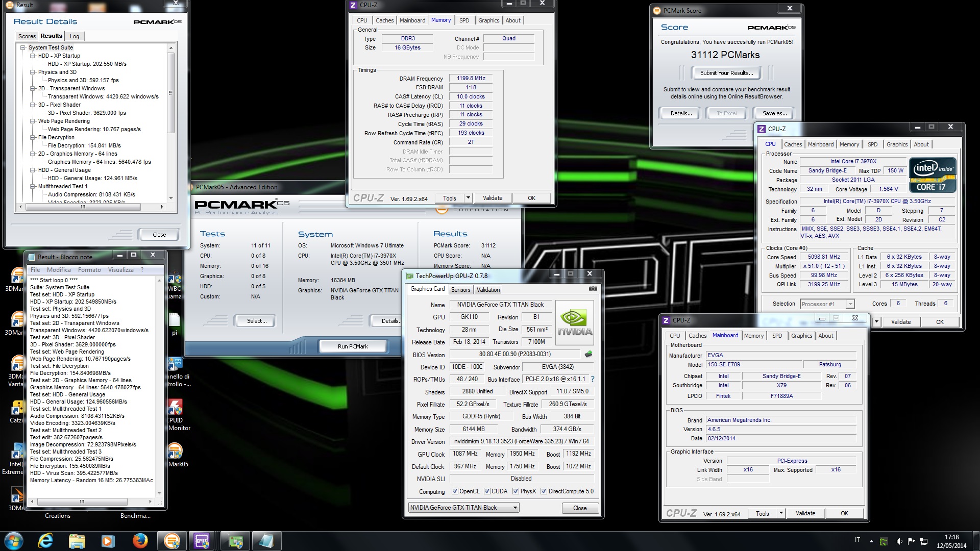Open Windows Media Player taskbar icon
The image size is (980, 551).
[x=108, y=540]
